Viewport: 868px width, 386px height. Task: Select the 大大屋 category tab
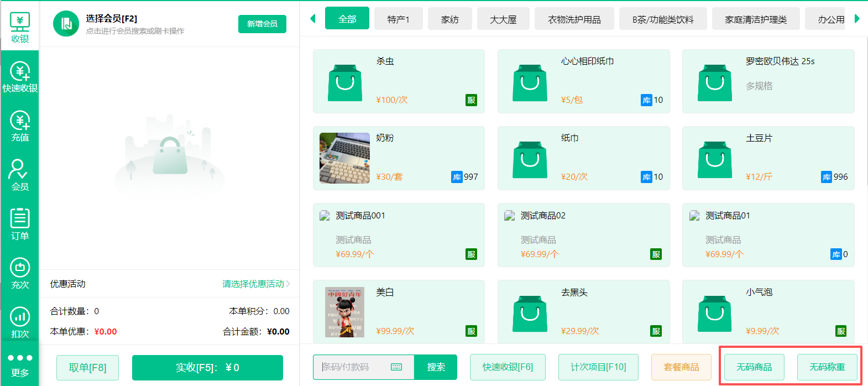click(503, 19)
